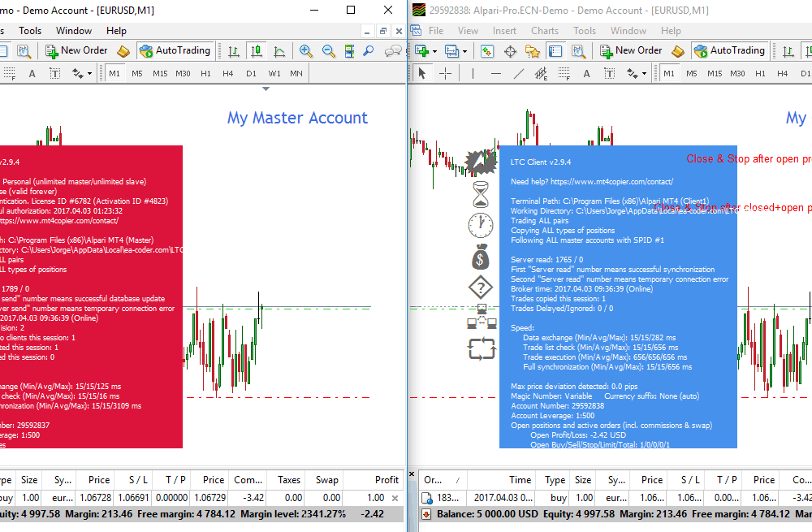This screenshot has height=532, width=812.
Task: Click the LTC clock icon
Action: tap(481, 225)
